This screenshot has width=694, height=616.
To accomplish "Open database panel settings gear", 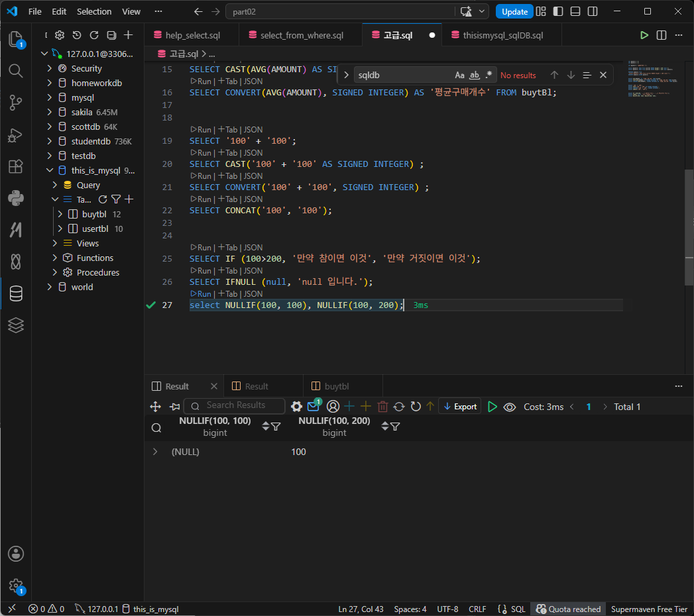I will point(60,35).
